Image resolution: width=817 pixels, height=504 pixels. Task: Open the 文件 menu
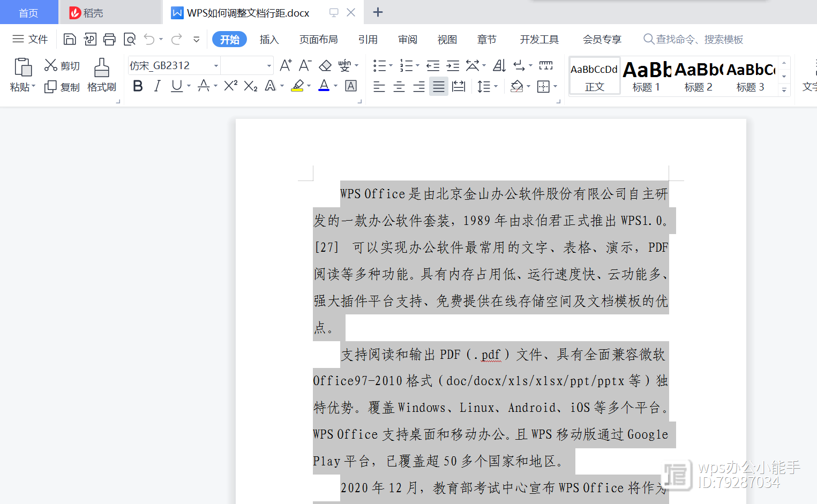coord(31,39)
